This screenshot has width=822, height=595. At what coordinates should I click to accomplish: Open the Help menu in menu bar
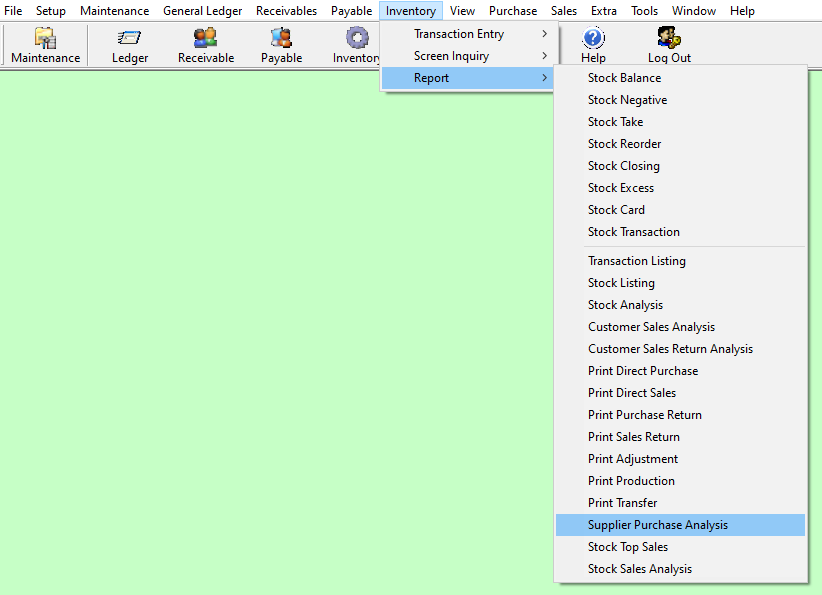click(742, 10)
